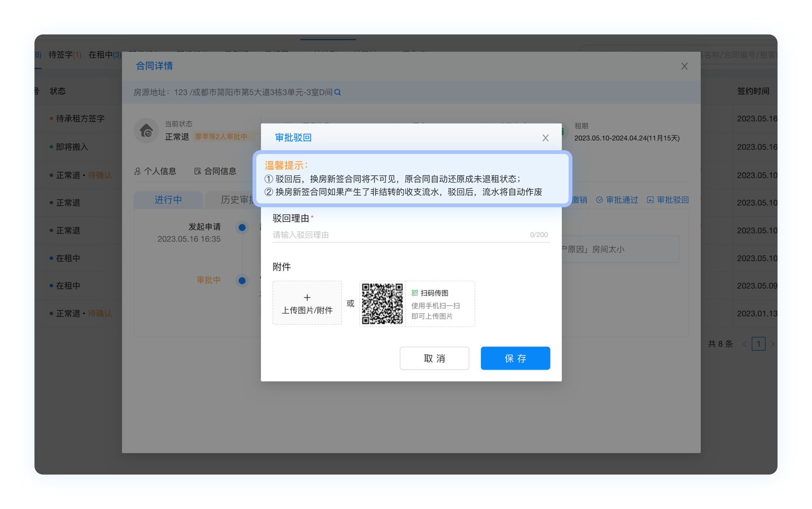
Task: Click the 共 8 条 total count
Action: pos(720,344)
